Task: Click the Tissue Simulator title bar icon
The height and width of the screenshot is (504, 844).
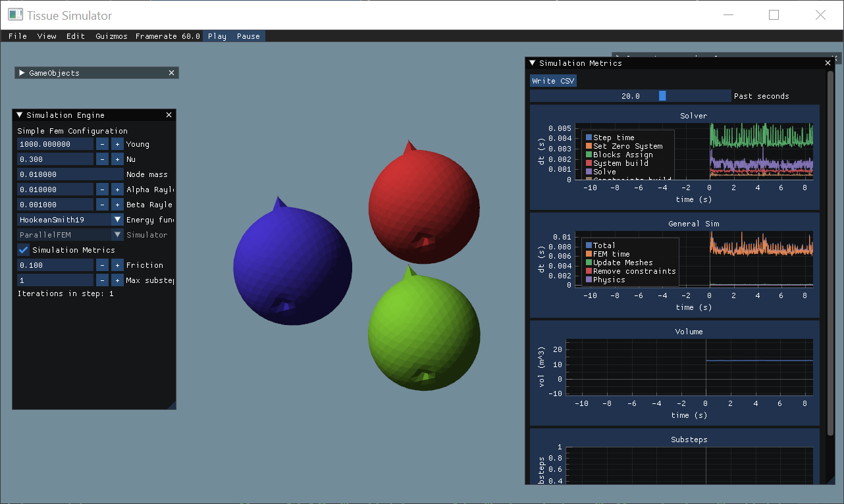Action: (14, 14)
